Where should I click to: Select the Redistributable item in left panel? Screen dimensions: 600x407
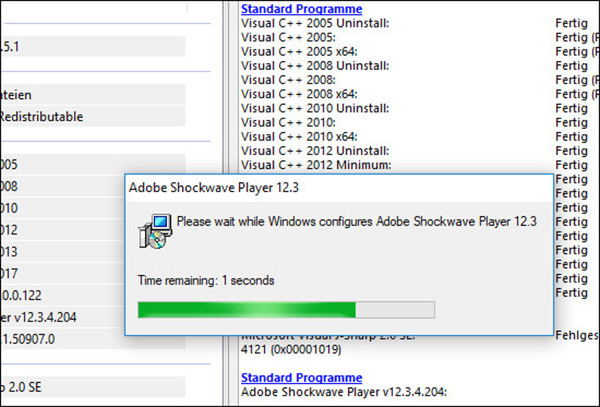(42, 116)
